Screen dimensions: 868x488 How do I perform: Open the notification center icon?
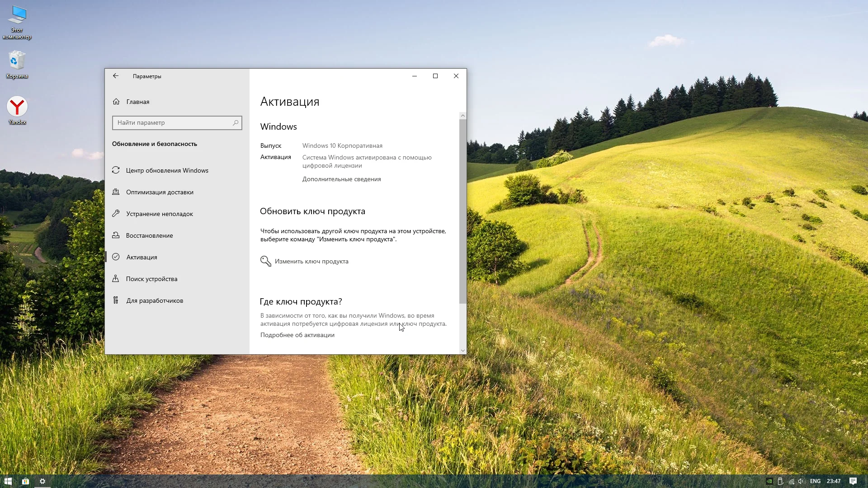[x=853, y=481]
